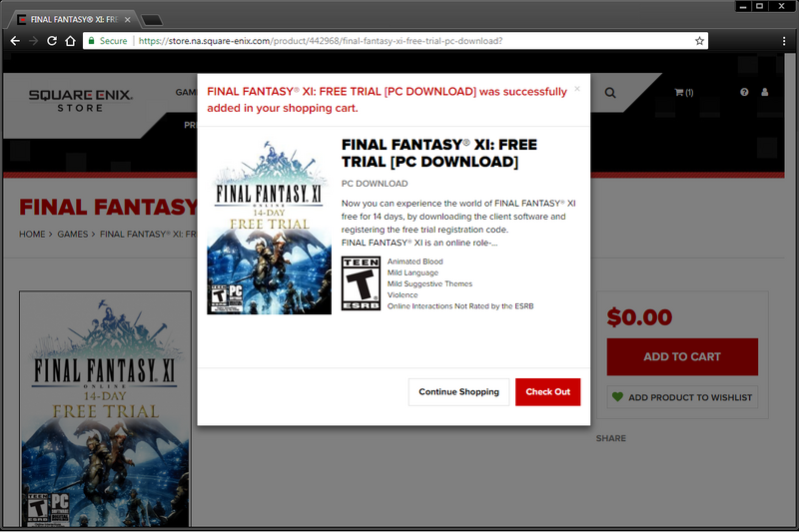
Task: Click the popup product cover thumbnail
Action: pos(269,227)
